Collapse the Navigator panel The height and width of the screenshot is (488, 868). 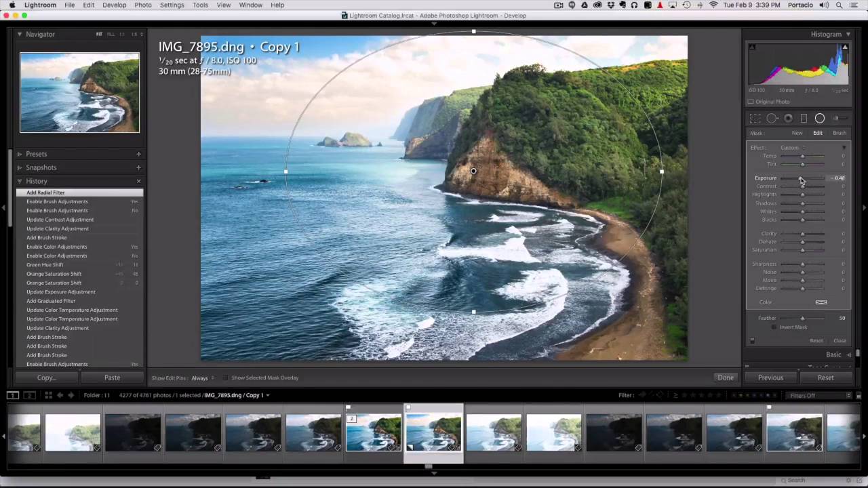(20, 34)
